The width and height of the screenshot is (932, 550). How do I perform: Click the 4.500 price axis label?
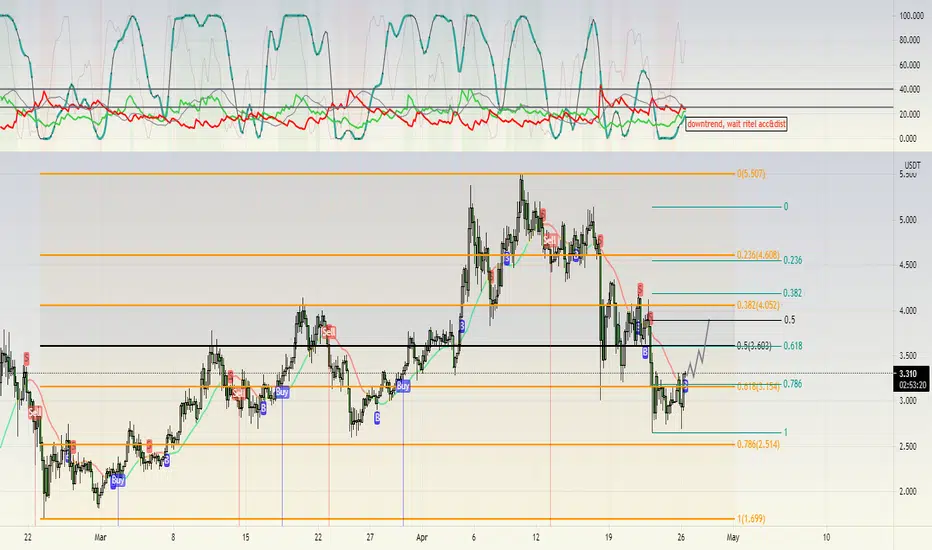coord(907,265)
